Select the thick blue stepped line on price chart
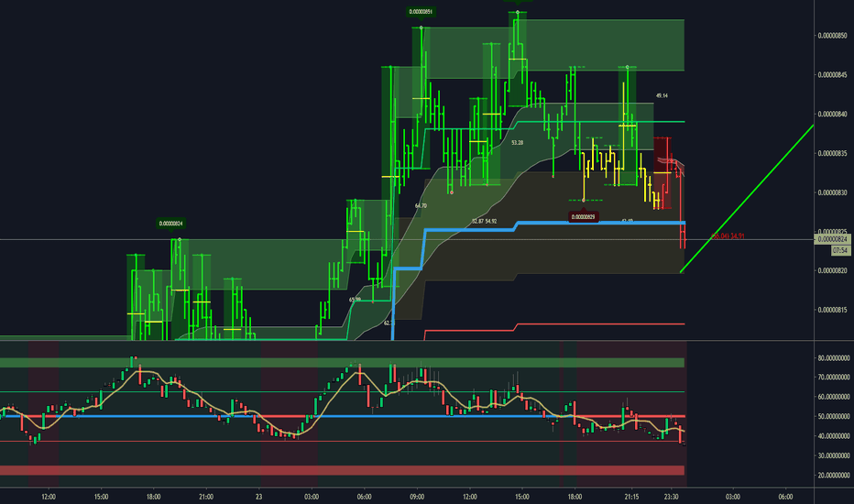 tap(599, 223)
